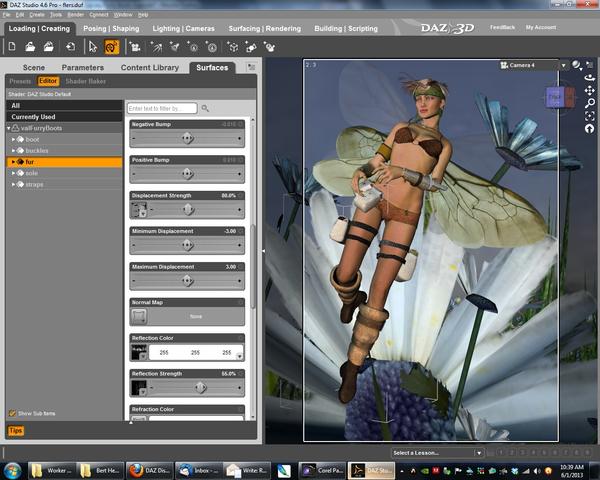The height and width of the screenshot is (480, 600).
Task: Create a new primitive cube
Action: tap(233, 47)
